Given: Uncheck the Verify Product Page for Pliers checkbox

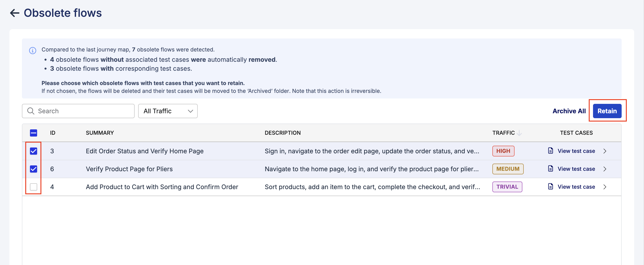Looking at the screenshot, I should [x=34, y=169].
